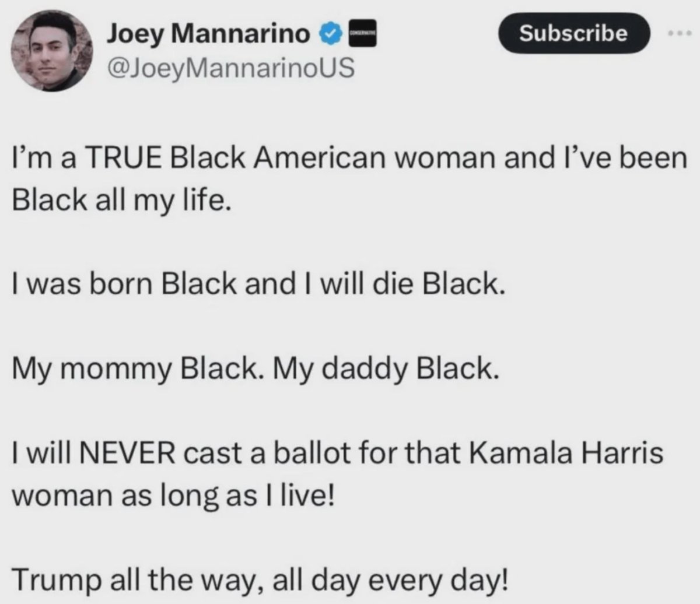Open Joey Mannarino's profile photo
This screenshot has width=700, height=604.
(x=54, y=53)
